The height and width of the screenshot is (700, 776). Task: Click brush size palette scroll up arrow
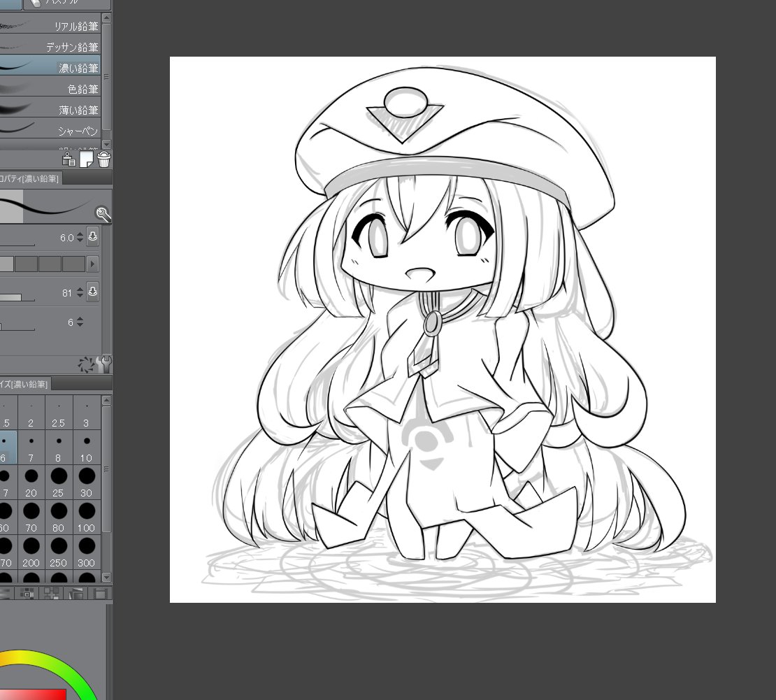(x=106, y=401)
